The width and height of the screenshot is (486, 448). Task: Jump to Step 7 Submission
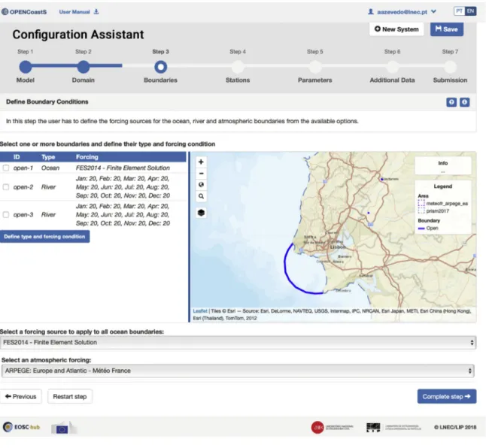450,67
